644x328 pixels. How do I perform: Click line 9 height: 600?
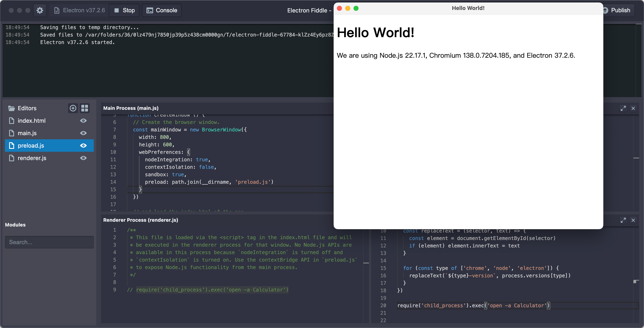pyautogui.click(x=156, y=145)
